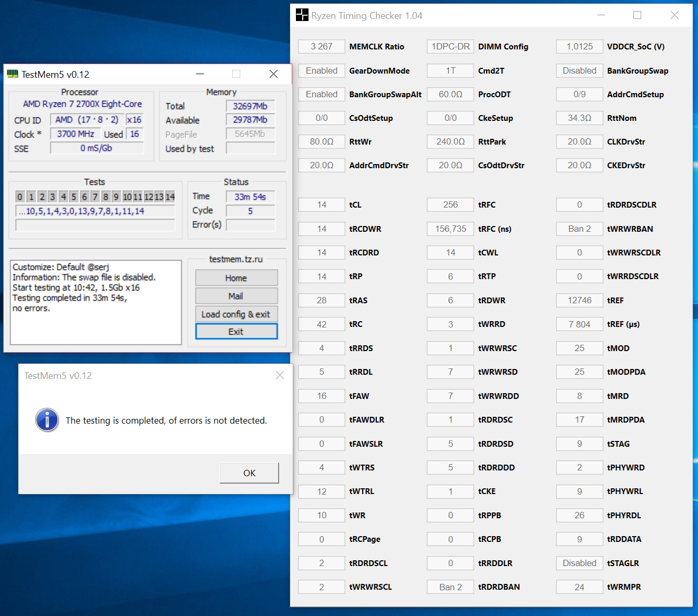Click the GearDownMode Enabled field
The image size is (698, 616).
click(x=322, y=70)
